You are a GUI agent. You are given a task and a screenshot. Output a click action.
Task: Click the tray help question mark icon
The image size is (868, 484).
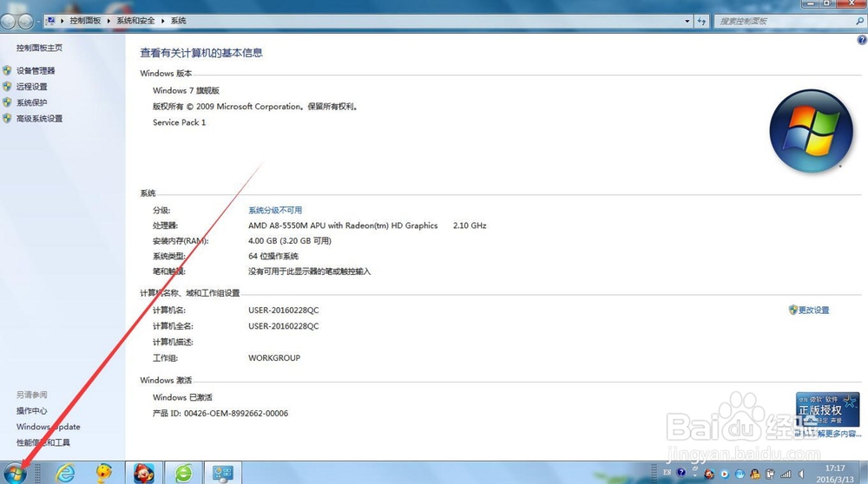pyautogui.click(x=681, y=473)
